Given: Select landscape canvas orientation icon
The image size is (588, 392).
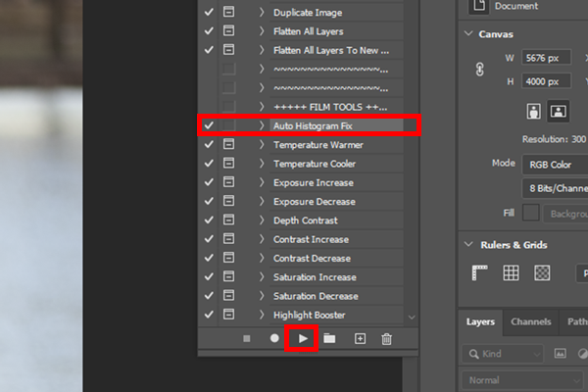Looking at the screenshot, I should pos(559,111).
